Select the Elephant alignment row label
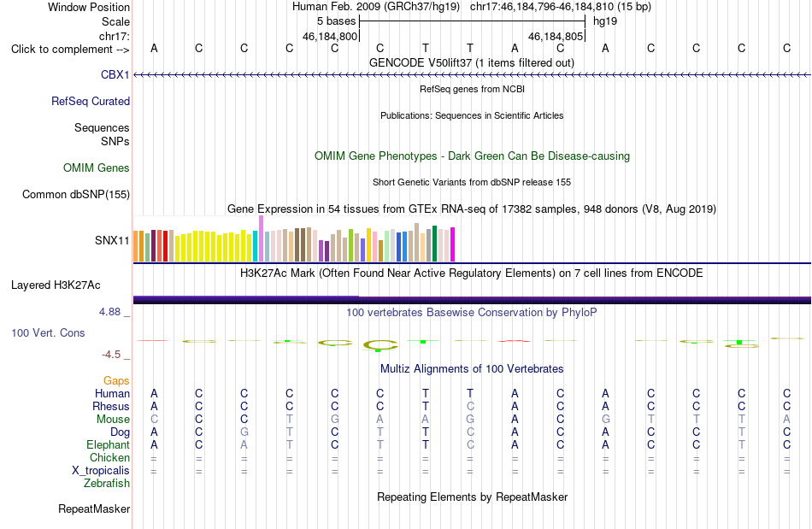 pyautogui.click(x=109, y=444)
